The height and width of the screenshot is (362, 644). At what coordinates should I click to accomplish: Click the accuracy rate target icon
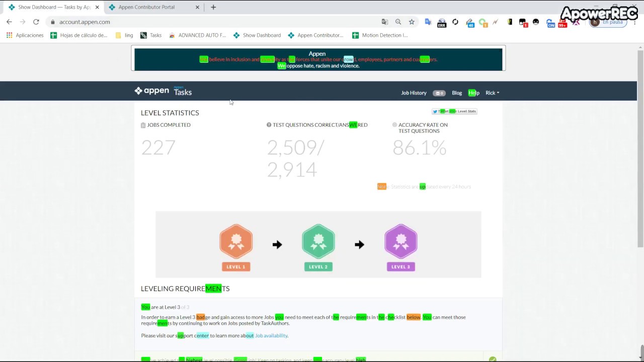(x=395, y=125)
